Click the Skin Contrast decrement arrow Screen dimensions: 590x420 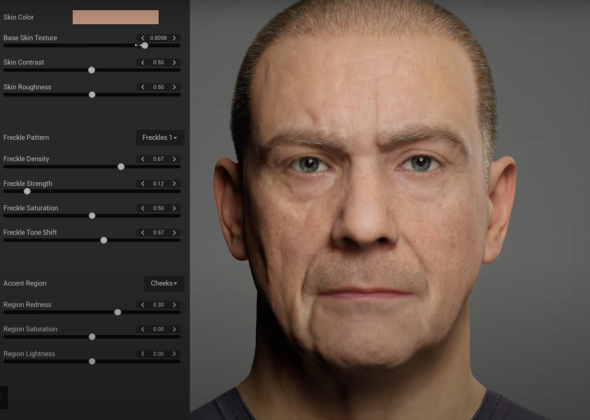143,62
